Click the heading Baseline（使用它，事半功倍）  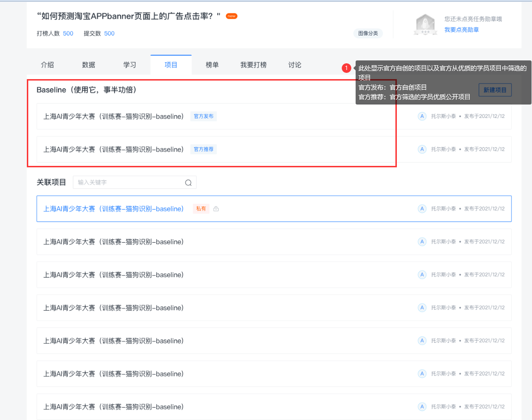pyautogui.click(x=86, y=90)
